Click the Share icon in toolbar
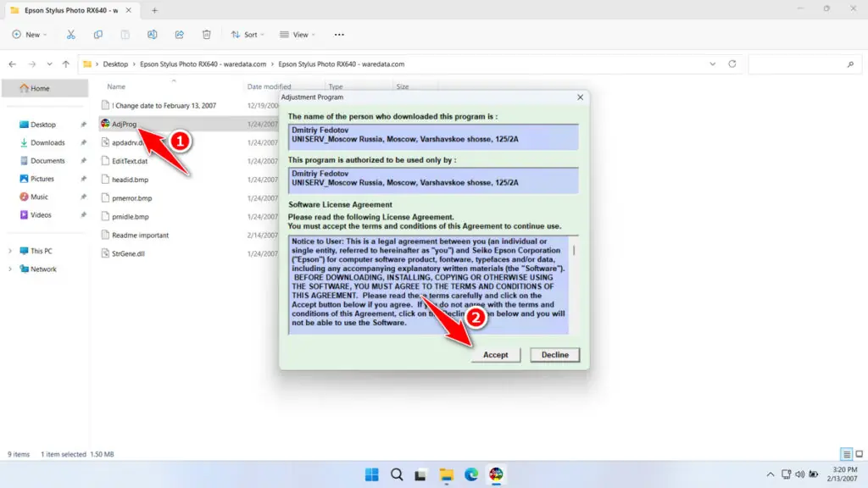868x488 pixels. pos(180,35)
